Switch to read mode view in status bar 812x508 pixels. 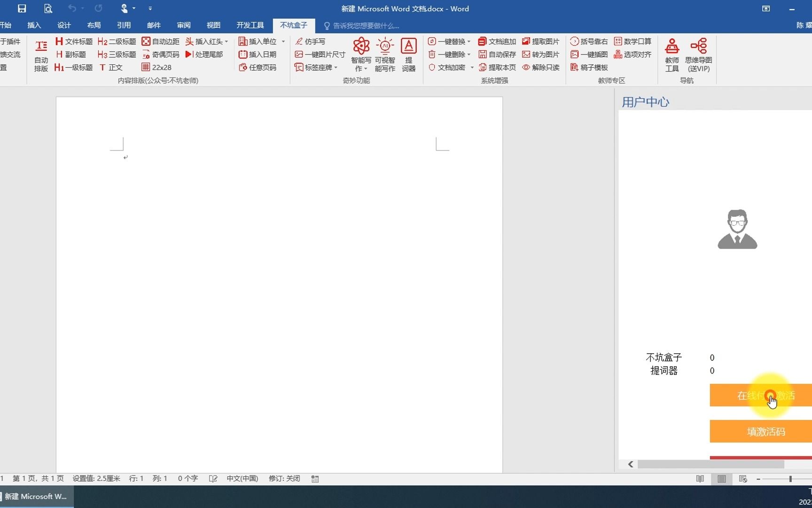point(700,479)
